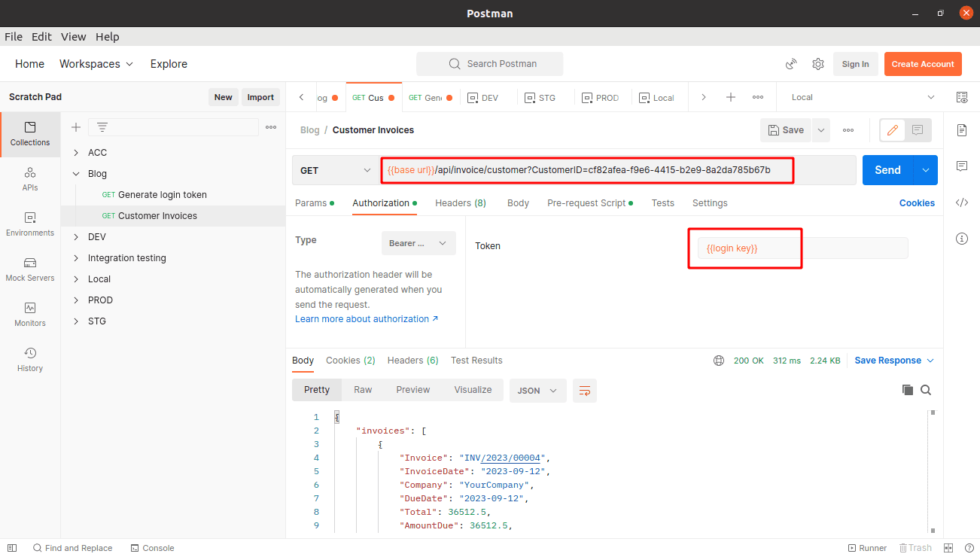Switch to pencil build mode
The image size is (980, 557).
pyautogui.click(x=893, y=130)
